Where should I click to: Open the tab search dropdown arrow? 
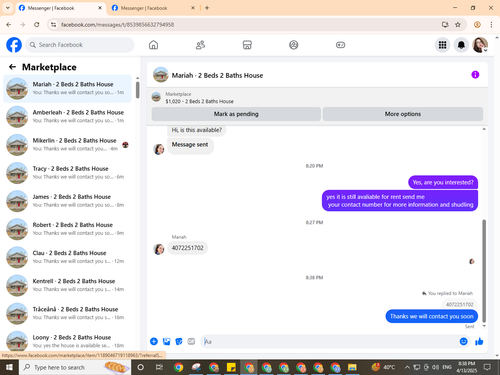click(x=8, y=8)
